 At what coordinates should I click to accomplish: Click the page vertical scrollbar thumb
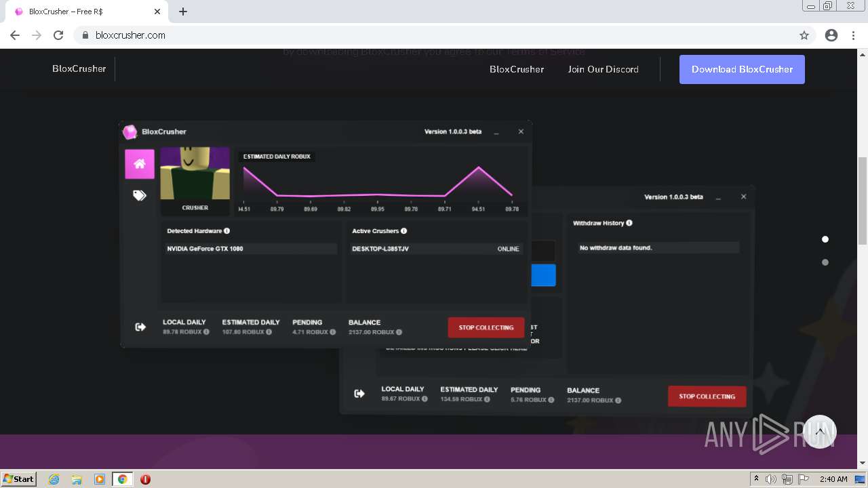pyautogui.click(x=863, y=200)
